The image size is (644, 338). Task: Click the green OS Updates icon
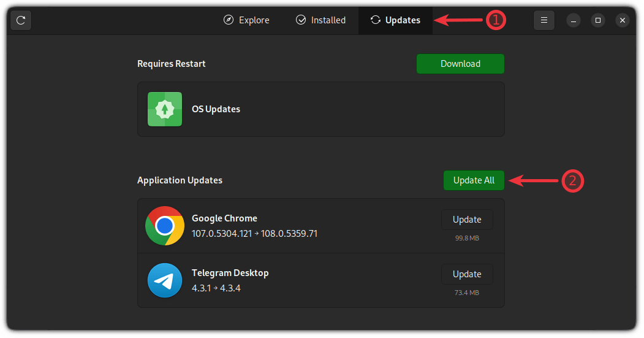tap(165, 109)
